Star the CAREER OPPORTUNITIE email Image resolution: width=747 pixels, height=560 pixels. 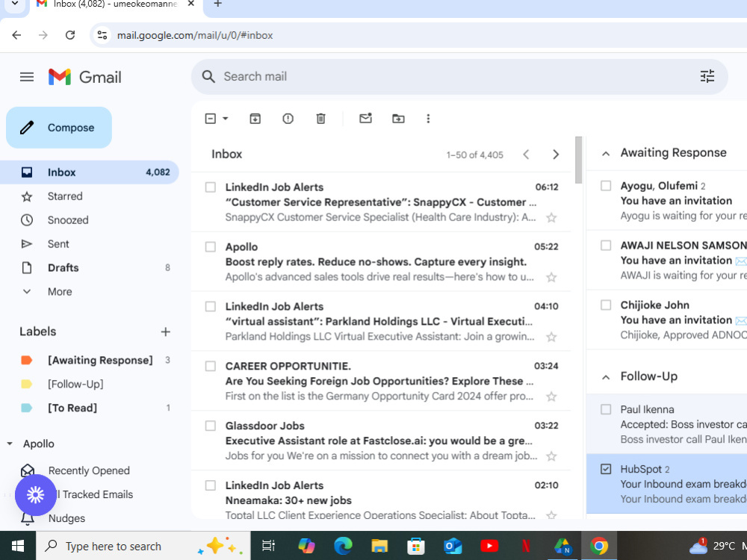[x=551, y=396]
